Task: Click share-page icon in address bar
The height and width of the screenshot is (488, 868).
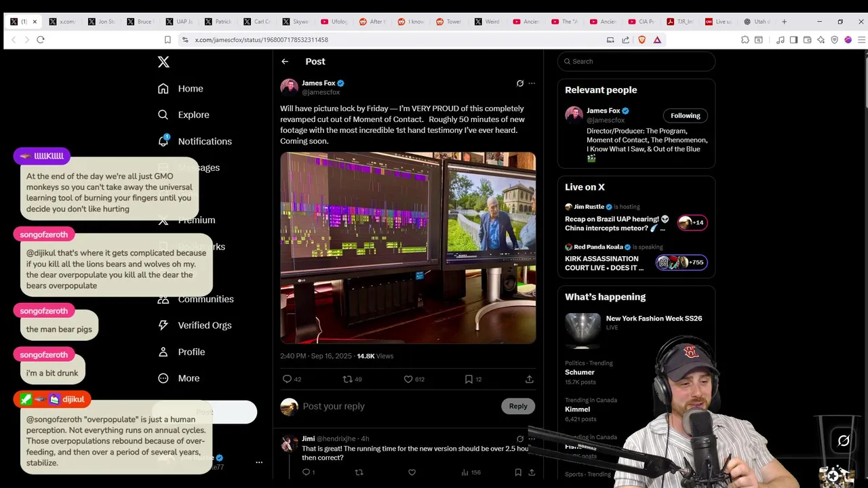Action: coord(625,40)
